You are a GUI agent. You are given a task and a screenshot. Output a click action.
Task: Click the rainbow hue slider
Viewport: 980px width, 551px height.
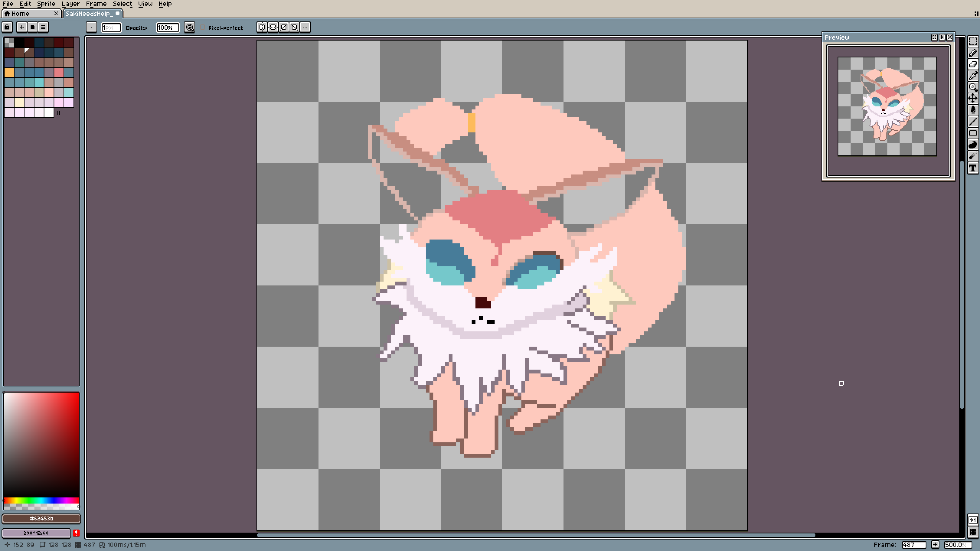41,500
